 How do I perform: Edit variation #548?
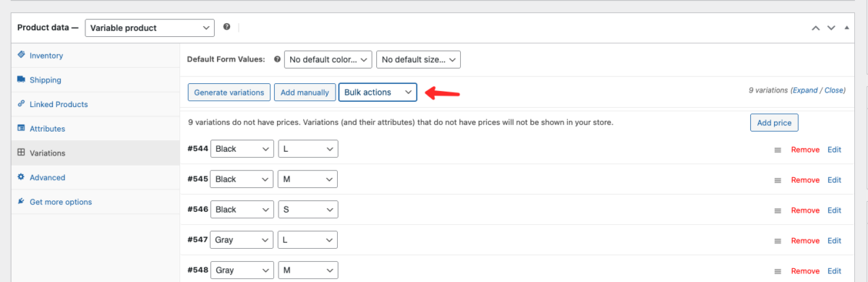pyautogui.click(x=835, y=271)
